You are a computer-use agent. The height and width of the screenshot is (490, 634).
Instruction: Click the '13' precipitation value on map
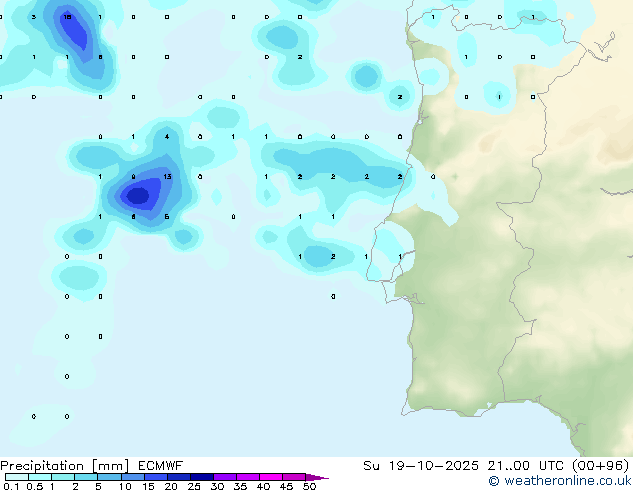[167, 177]
